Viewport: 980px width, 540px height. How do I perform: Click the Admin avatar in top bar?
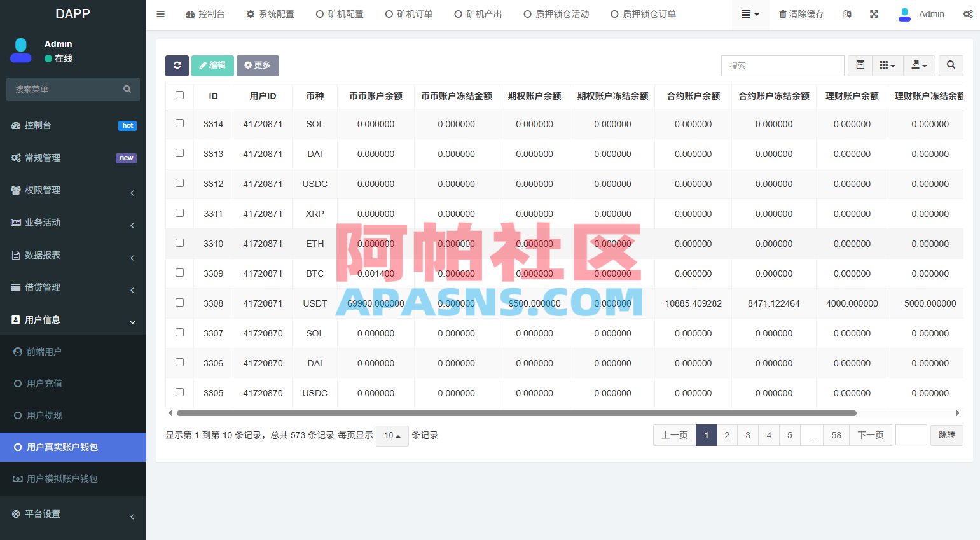904,14
